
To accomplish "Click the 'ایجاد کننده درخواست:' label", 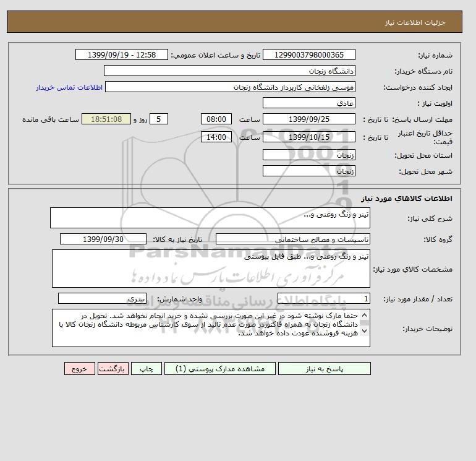I will (418, 87).
